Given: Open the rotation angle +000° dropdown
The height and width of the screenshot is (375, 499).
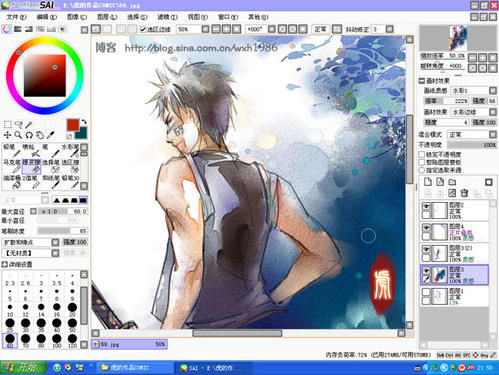Looking at the screenshot, I should (x=272, y=29).
